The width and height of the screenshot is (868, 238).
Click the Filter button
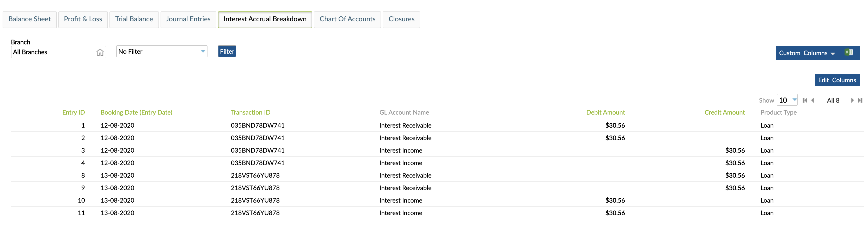pos(227,51)
